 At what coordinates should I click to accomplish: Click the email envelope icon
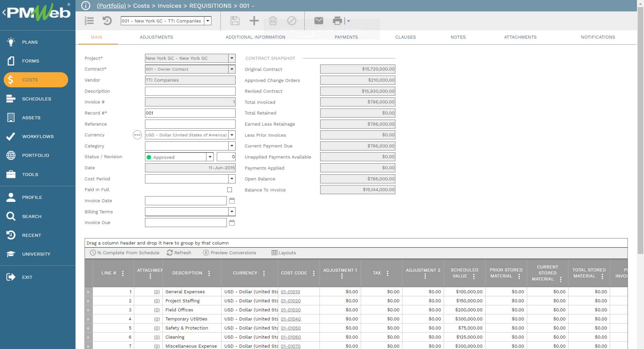319,21
